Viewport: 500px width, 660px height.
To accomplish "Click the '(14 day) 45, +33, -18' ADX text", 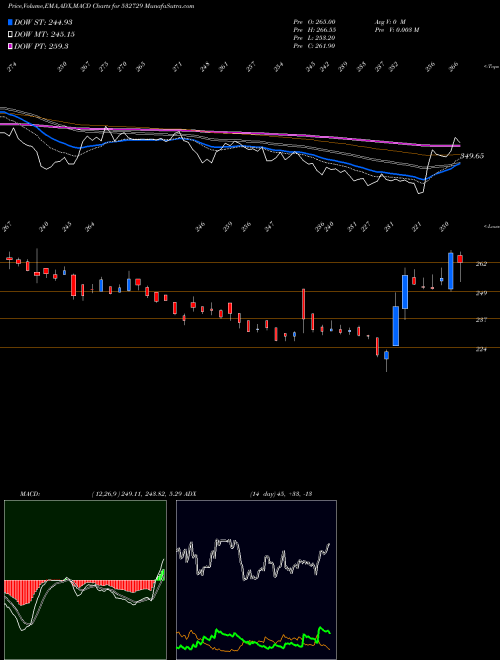I will click(280, 494).
